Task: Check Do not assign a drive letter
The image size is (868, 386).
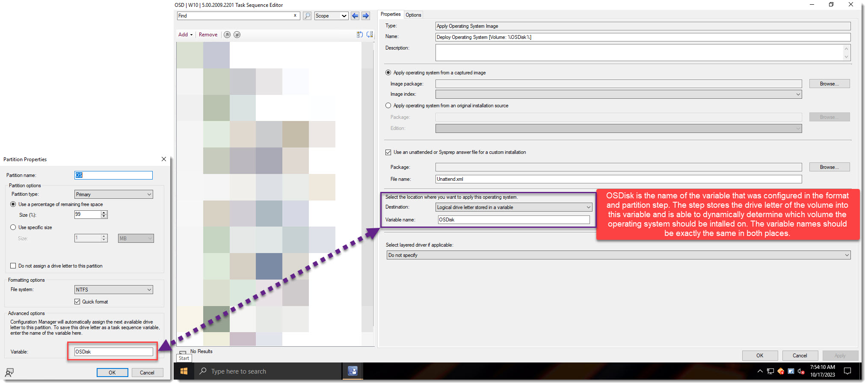Action: point(13,266)
